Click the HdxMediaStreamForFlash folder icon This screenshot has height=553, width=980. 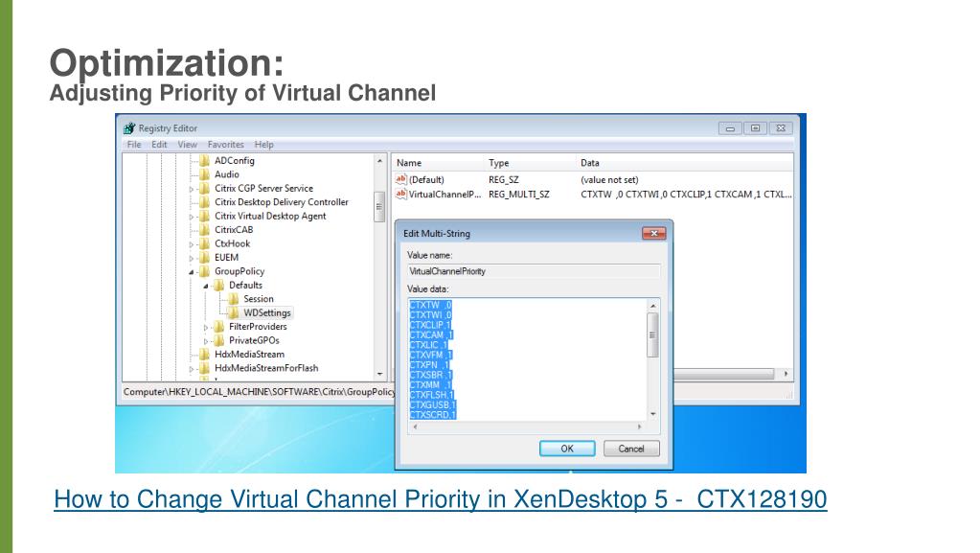click(204, 368)
